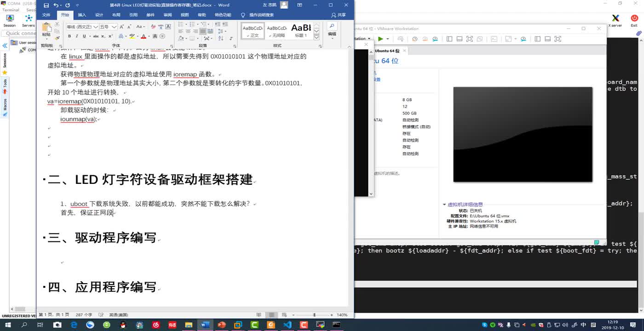Click the Undo arrow in Word's title bar
Screen dimensions: 644x331
click(x=56, y=5)
